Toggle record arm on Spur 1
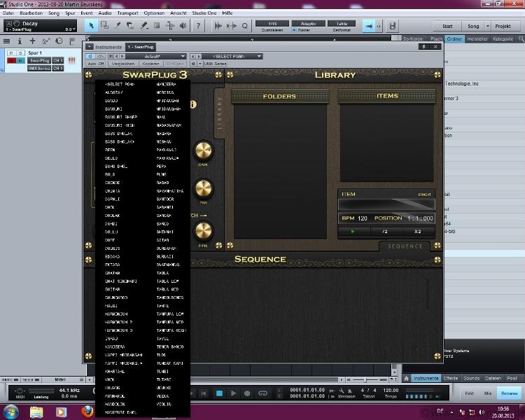 pyautogui.click(x=12, y=61)
